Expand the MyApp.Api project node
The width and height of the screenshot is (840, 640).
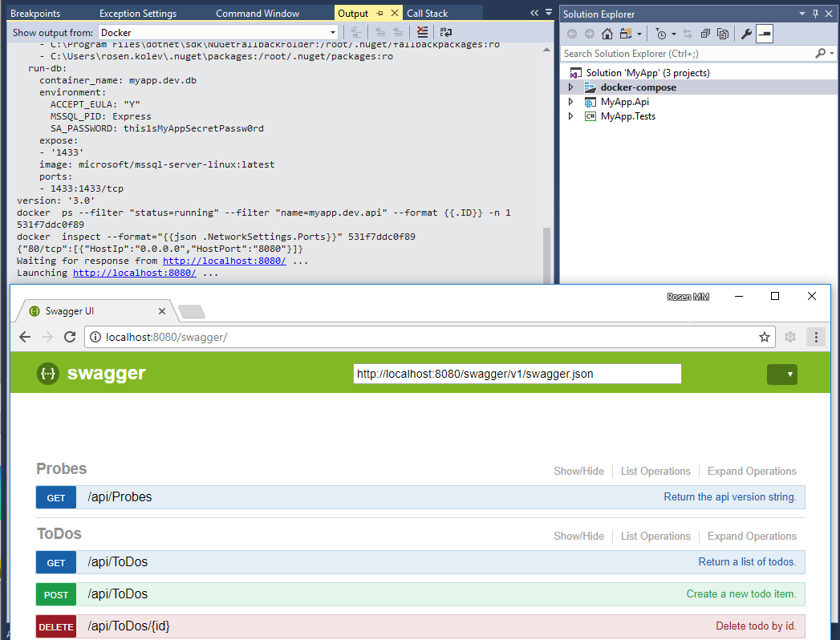tap(571, 102)
